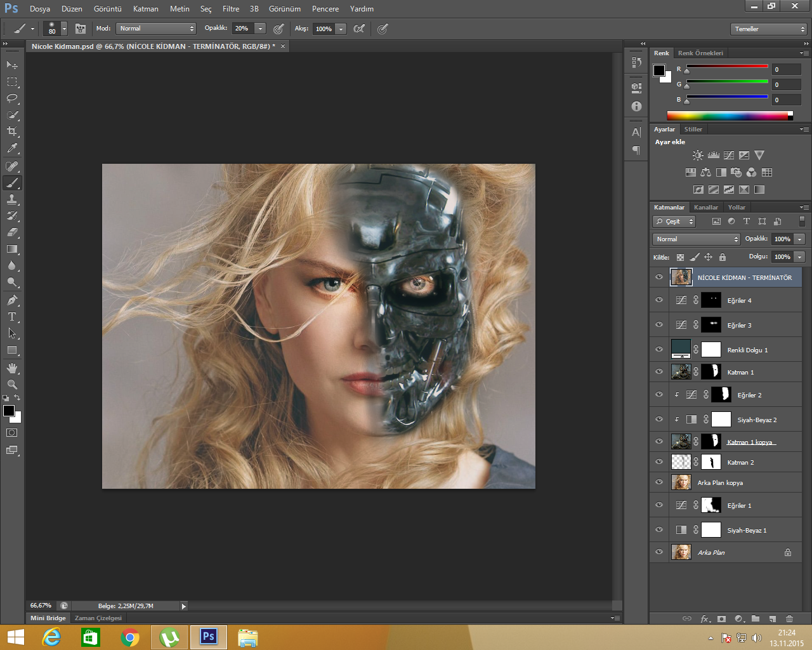Toggle visibility of Siyah-Beyaz 2 layer

tap(659, 419)
